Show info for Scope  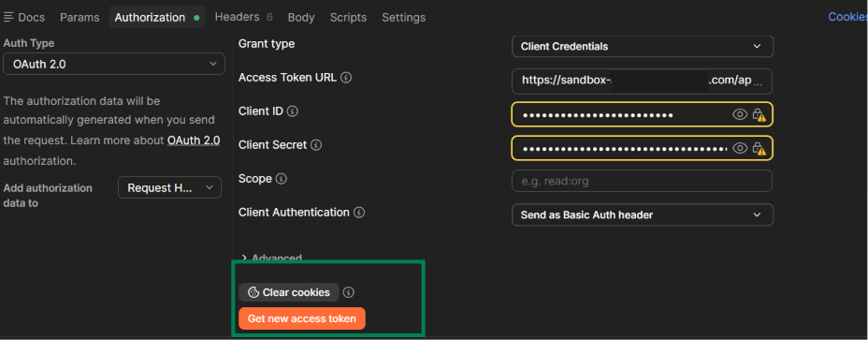pos(282,179)
